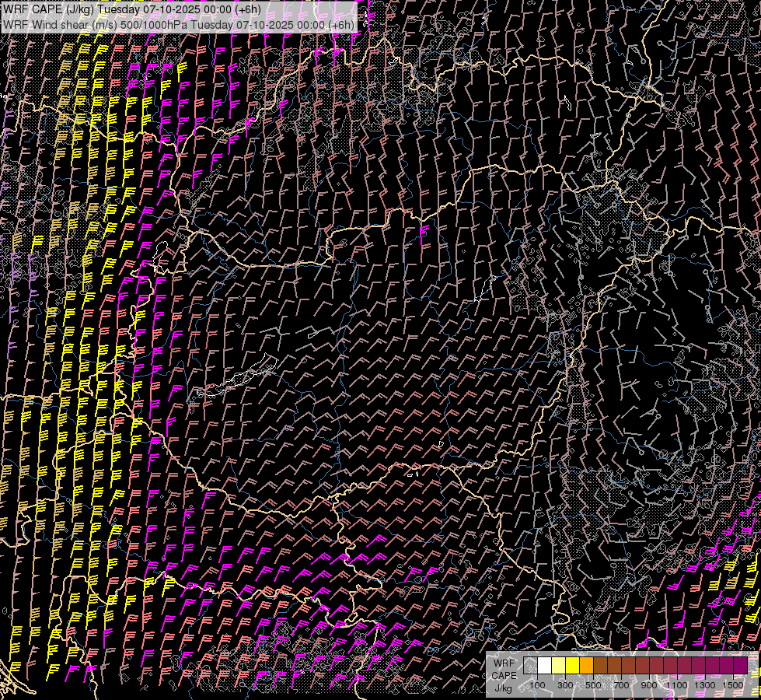Click the WRF Wind shear title line
This screenshot has height=700, width=761.
(179, 24)
